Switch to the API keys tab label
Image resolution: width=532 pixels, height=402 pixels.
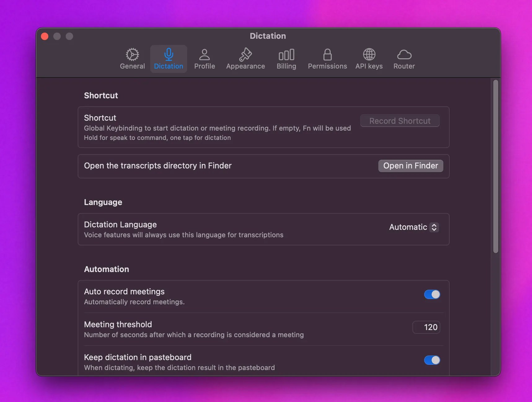[369, 66]
